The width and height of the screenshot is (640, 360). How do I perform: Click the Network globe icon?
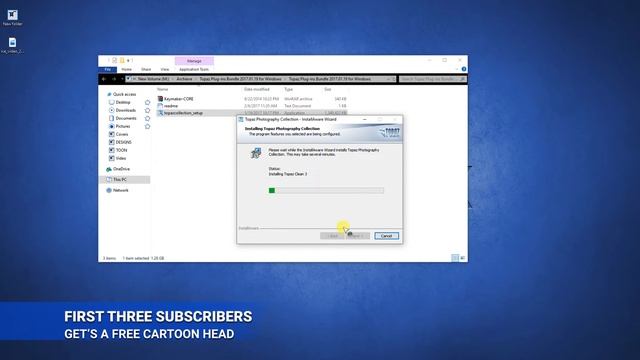[x=109, y=190]
